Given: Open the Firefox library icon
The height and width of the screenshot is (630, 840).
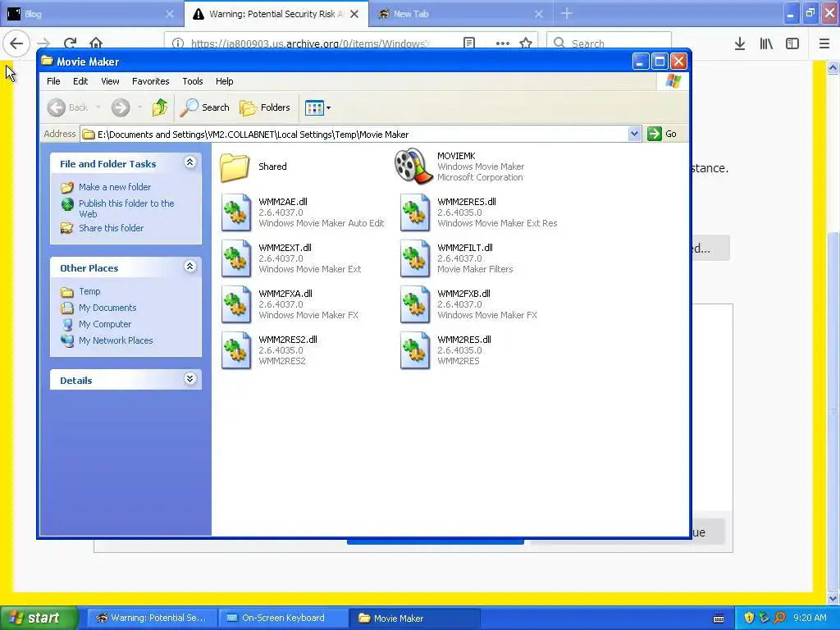Looking at the screenshot, I should click(766, 43).
